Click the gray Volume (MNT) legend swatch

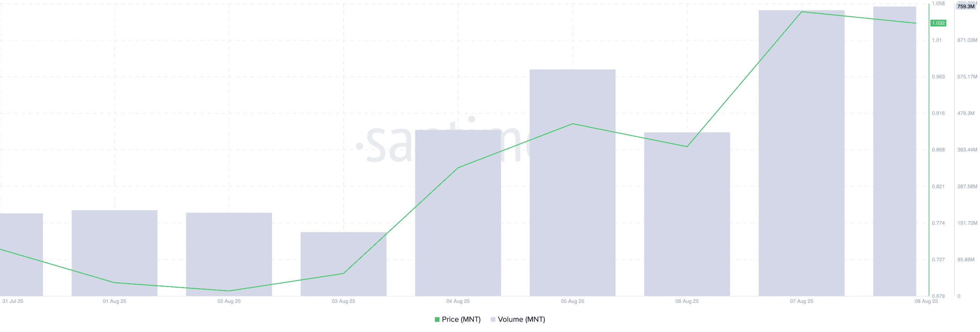coord(493,319)
